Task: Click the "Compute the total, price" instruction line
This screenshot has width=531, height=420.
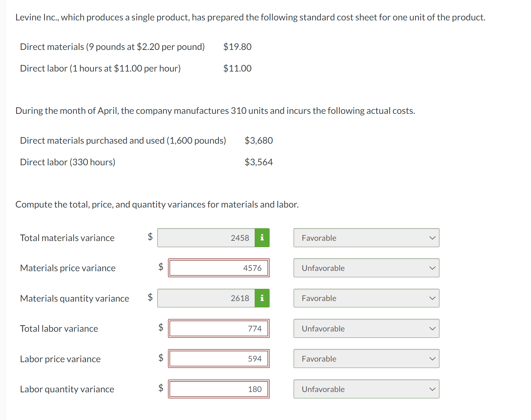Action: point(157,204)
